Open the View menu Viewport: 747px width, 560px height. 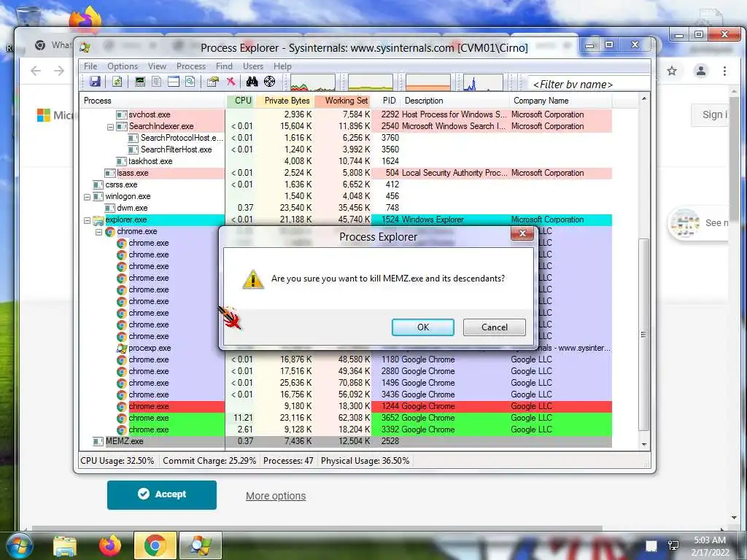157,66
